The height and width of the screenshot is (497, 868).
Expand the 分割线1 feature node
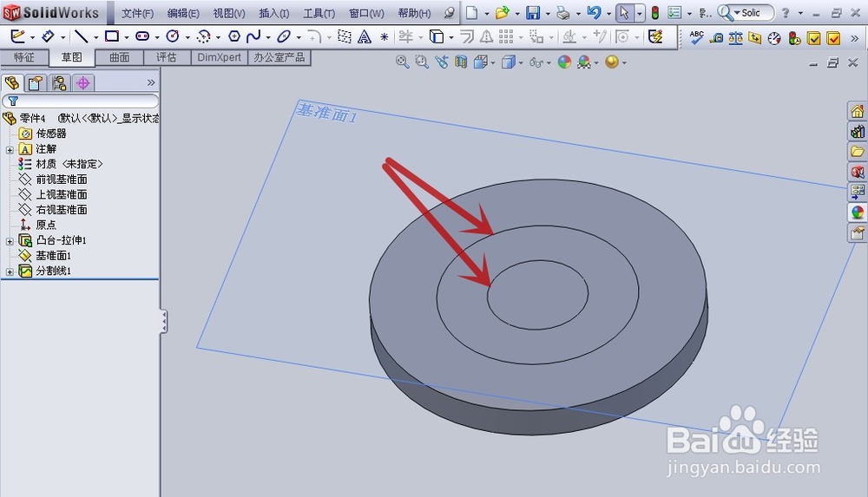(x=10, y=271)
